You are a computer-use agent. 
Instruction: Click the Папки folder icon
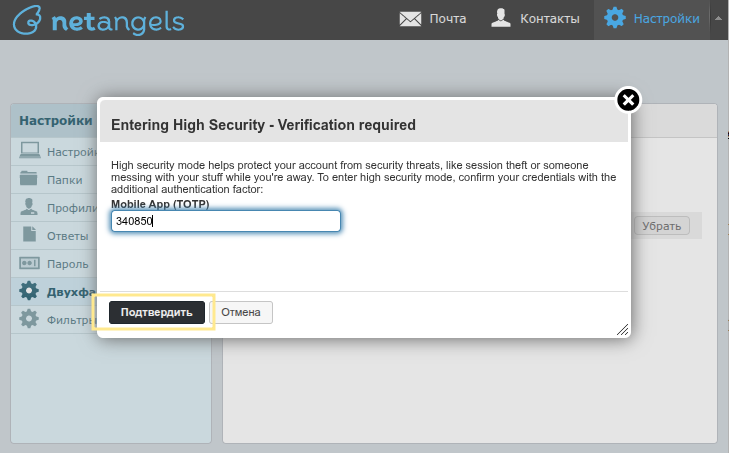29,180
